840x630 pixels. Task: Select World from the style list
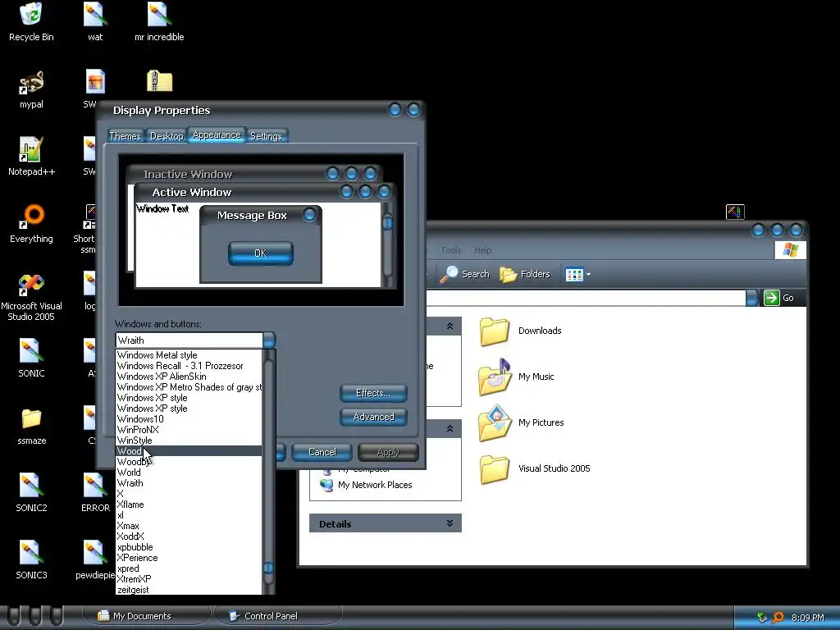coord(189,472)
